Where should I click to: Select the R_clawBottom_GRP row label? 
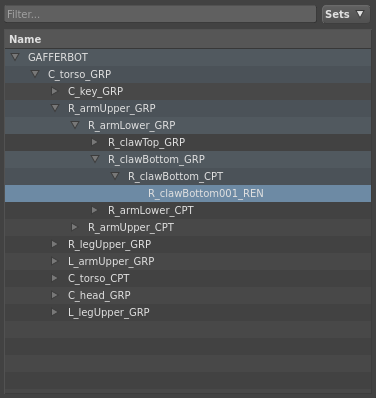coord(156,159)
